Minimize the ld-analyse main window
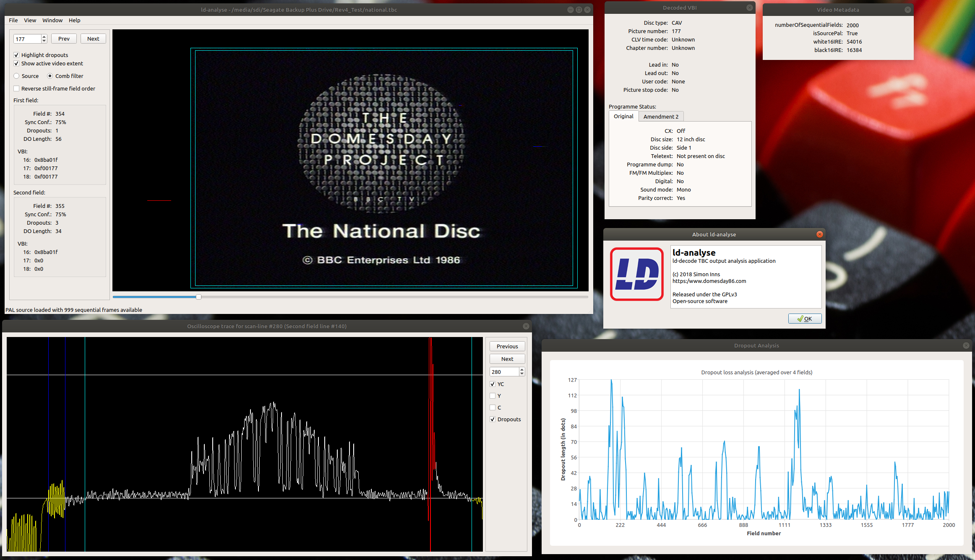The image size is (975, 560). click(570, 10)
